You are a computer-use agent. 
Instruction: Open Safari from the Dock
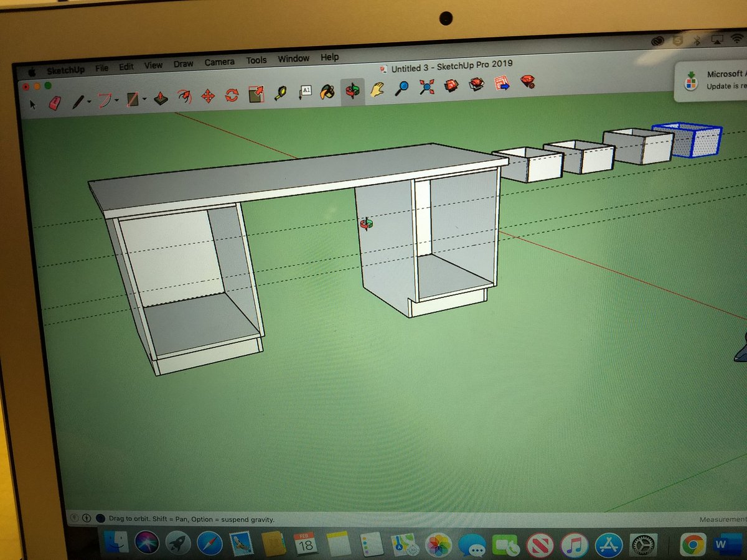(210, 544)
